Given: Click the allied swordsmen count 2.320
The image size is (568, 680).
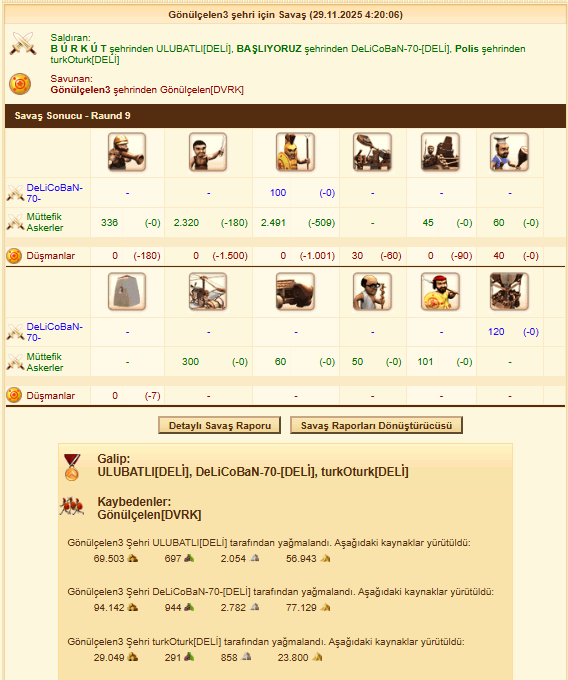Looking at the screenshot, I should pos(186,222).
